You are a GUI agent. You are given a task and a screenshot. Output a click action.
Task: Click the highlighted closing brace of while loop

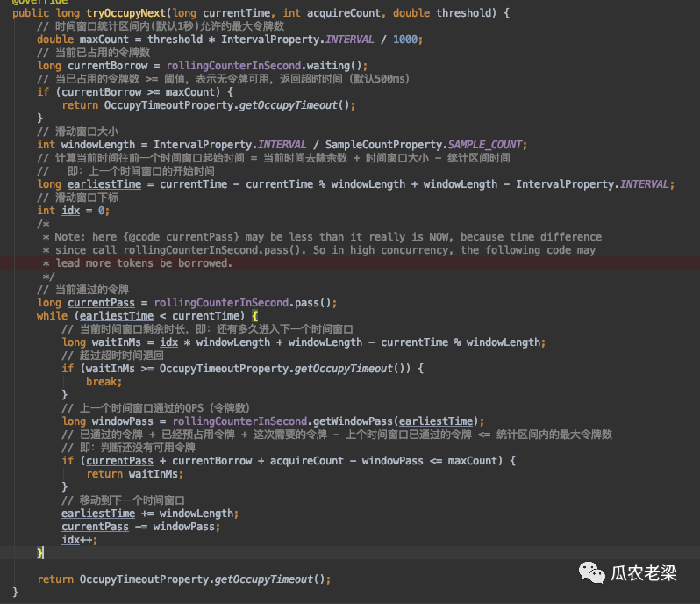(x=40, y=553)
